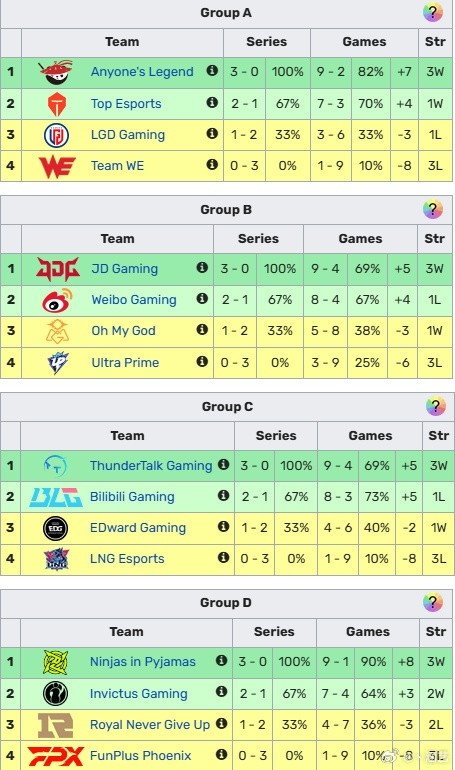Open the EDward Gaming team link
The image size is (455, 770).
tap(138, 528)
